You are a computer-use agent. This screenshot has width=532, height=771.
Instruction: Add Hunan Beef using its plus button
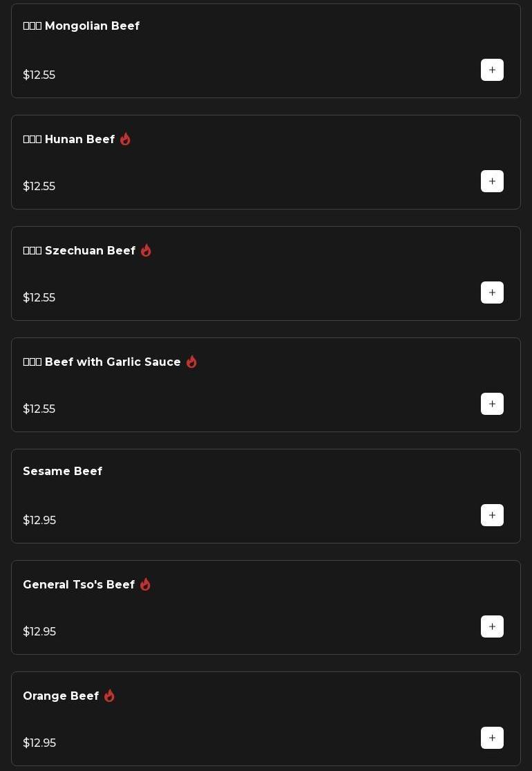(492, 181)
